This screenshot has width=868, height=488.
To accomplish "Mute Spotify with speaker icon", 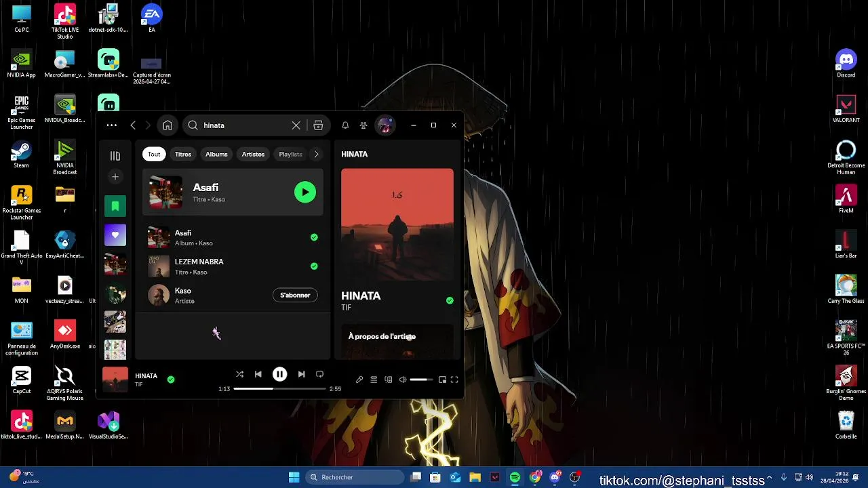I will tap(403, 380).
